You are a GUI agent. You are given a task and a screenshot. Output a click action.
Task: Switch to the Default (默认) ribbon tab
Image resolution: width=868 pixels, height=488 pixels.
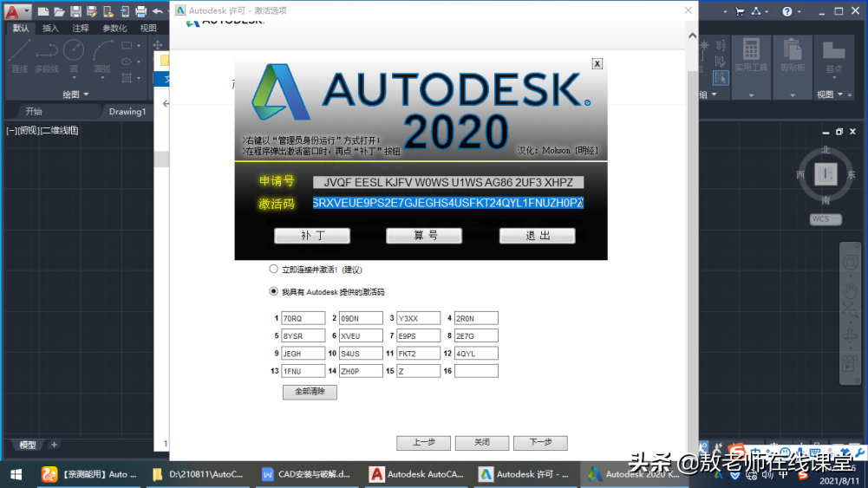21,29
